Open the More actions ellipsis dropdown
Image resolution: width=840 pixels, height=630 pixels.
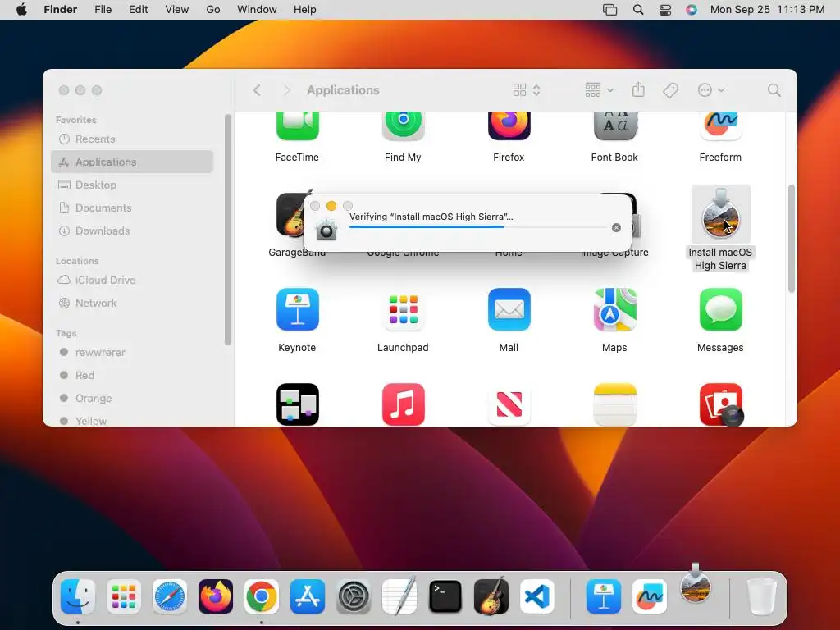711,90
